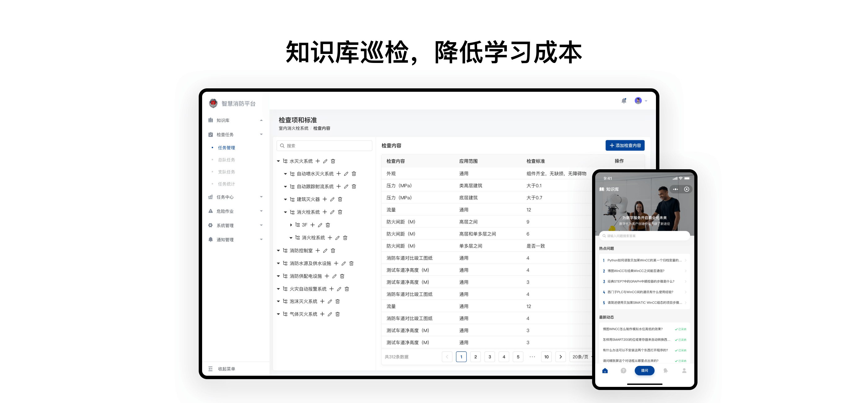This screenshot has width=868, height=403.
Task: Click the bell icon in phone tab bar
Action: pyautogui.click(x=666, y=371)
